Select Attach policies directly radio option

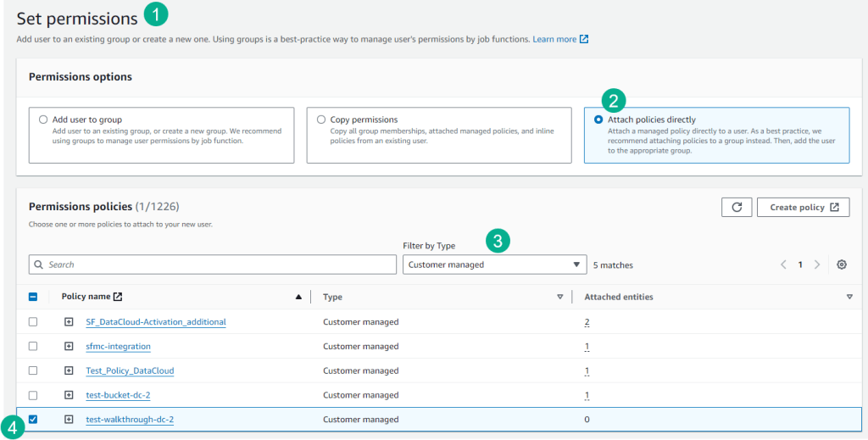598,120
